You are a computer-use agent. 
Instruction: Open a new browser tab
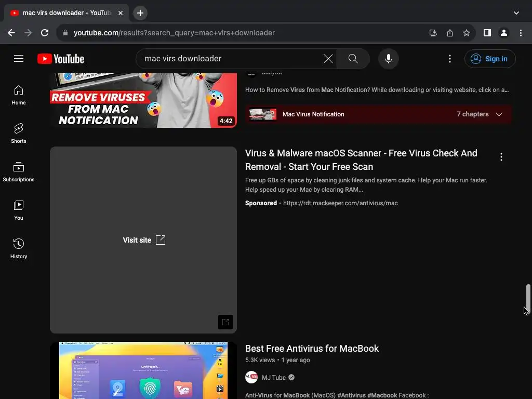point(140,13)
